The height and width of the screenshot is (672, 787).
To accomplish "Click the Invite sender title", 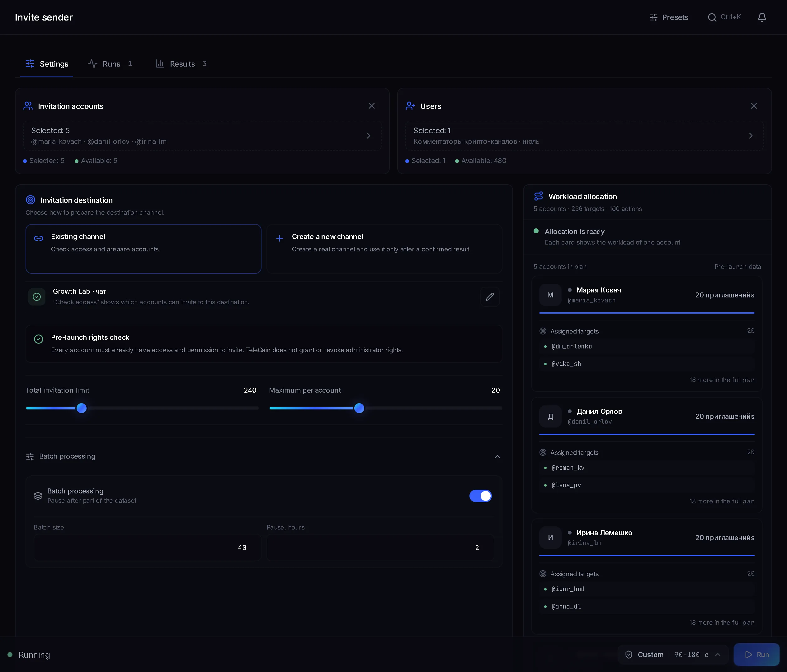I will (x=44, y=17).
